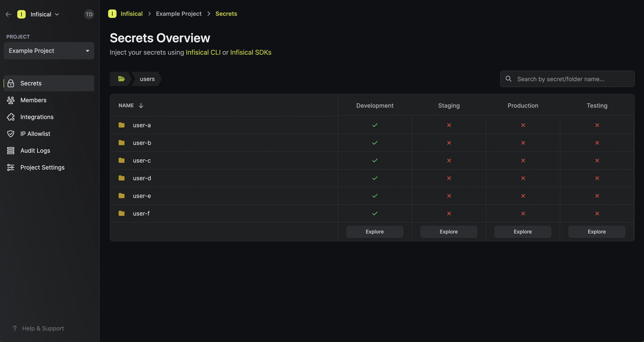644x342 pixels.
Task: Focus the secret/folder search field
Action: click(567, 79)
